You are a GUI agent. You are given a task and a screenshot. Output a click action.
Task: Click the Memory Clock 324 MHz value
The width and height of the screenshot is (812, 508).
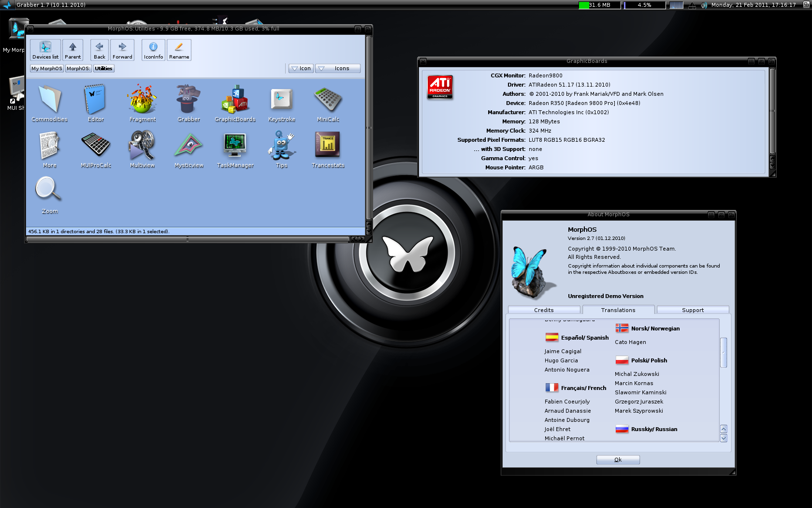click(x=540, y=131)
